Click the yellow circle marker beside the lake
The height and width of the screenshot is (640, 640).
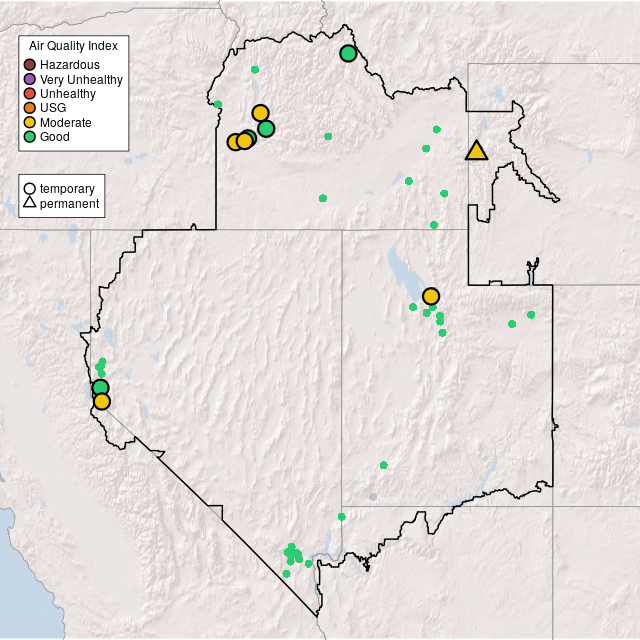click(x=431, y=296)
